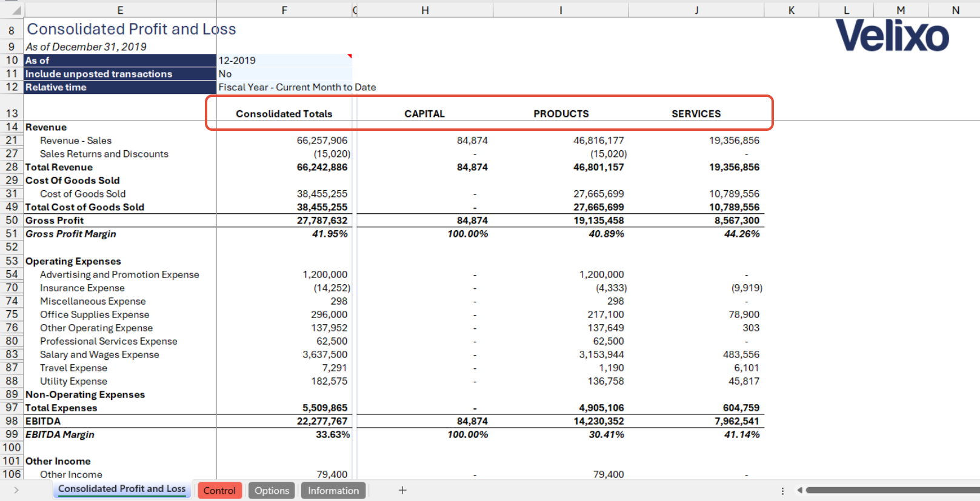
Task: Click the horizontal scrollbar left arrow
Action: (x=800, y=490)
